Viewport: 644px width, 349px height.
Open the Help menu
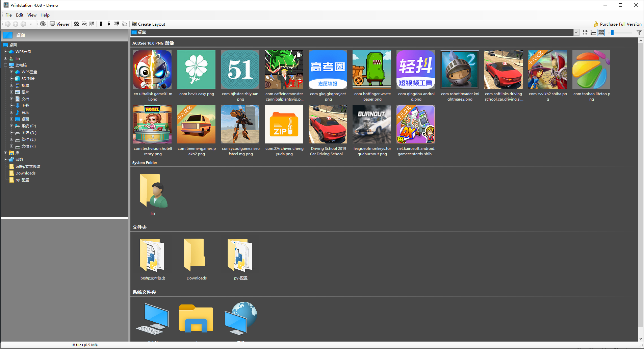pyautogui.click(x=45, y=15)
